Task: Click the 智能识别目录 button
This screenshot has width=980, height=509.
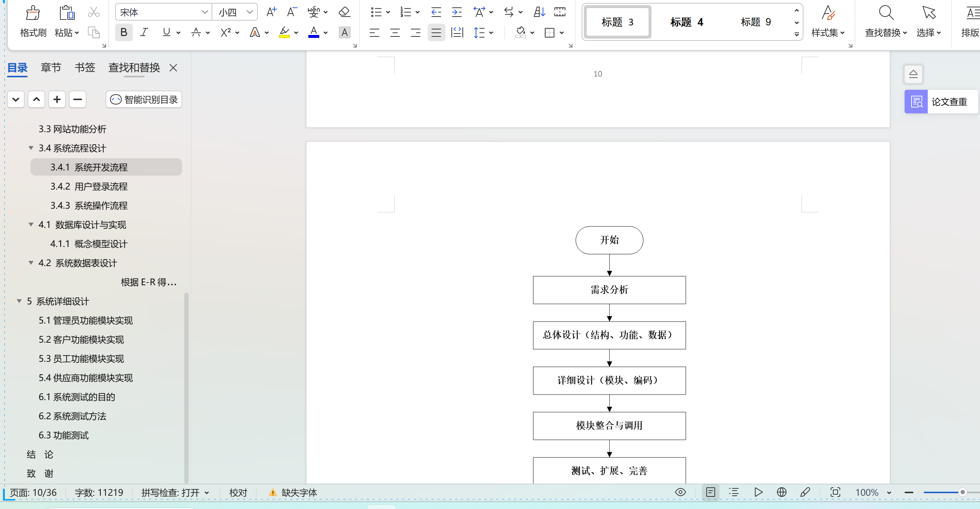Action: pos(143,99)
